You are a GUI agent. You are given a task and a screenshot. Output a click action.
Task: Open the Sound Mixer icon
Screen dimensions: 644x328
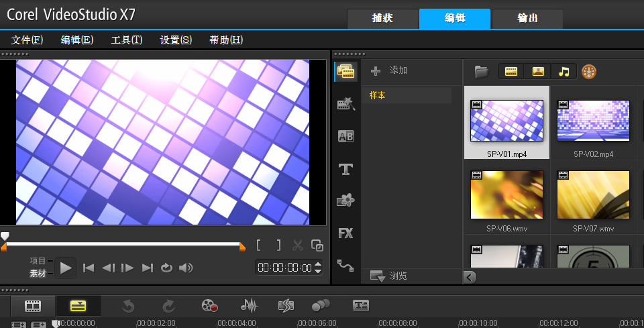tap(249, 306)
